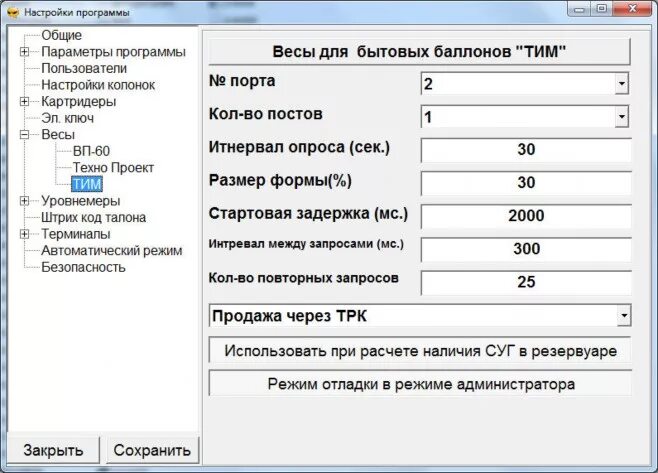Click the Интревал между запросами (мс.) field
Viewport: 658px width, 473px height.
pyautogui.click(x=526, y=249)
